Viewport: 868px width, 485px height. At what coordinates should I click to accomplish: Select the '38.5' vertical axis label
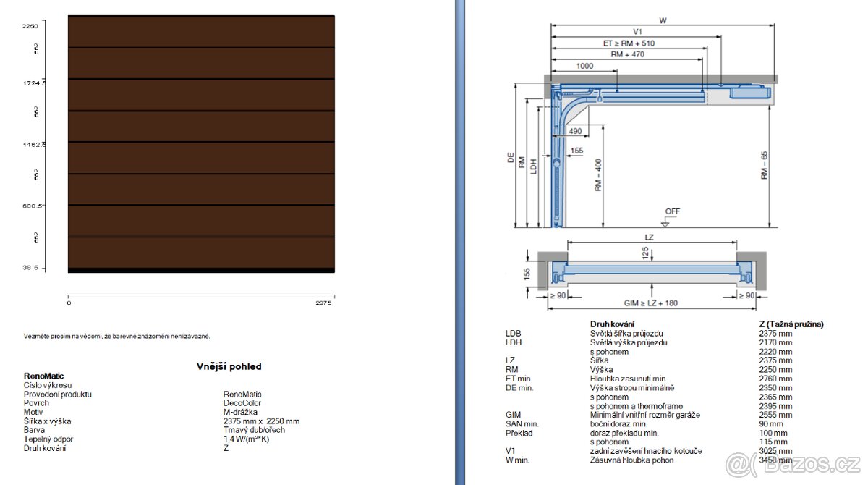point(30,268)
